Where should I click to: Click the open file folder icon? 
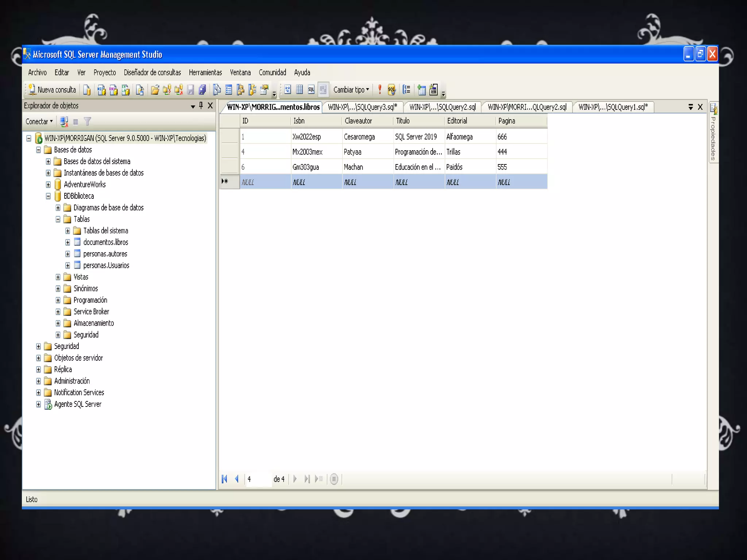[x=155, y=90]
